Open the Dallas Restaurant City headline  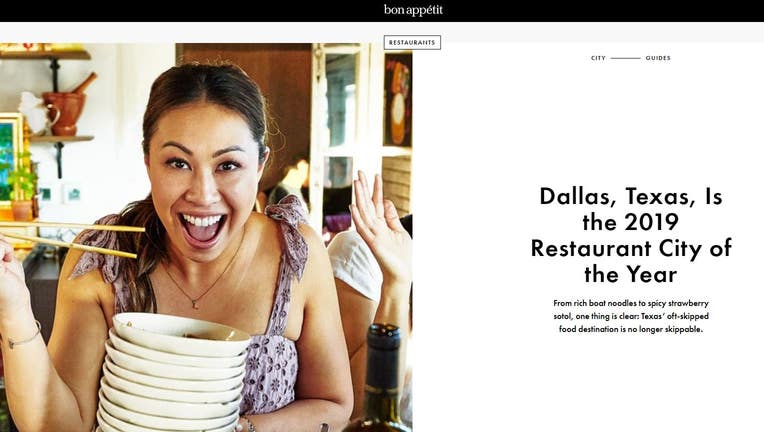pos(631,235)
